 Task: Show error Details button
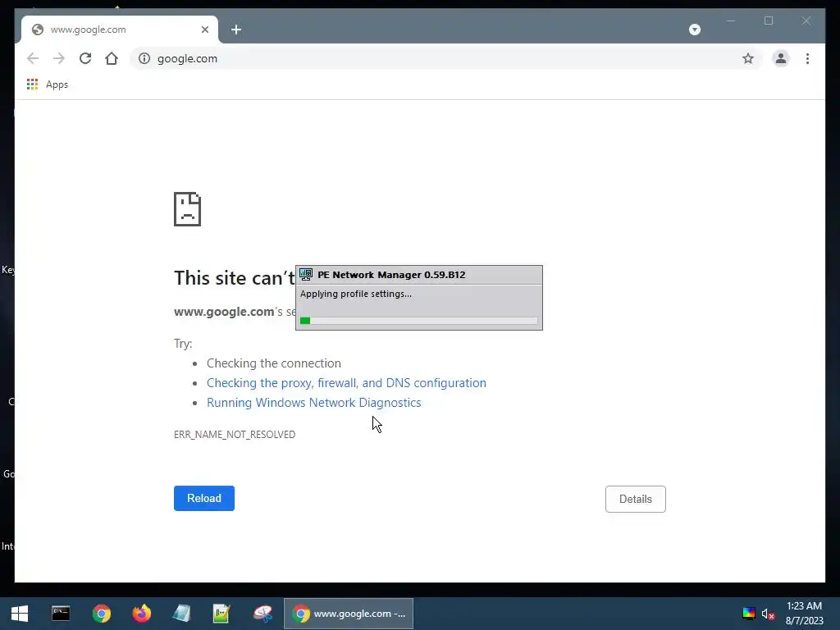[x=636, y=499]
